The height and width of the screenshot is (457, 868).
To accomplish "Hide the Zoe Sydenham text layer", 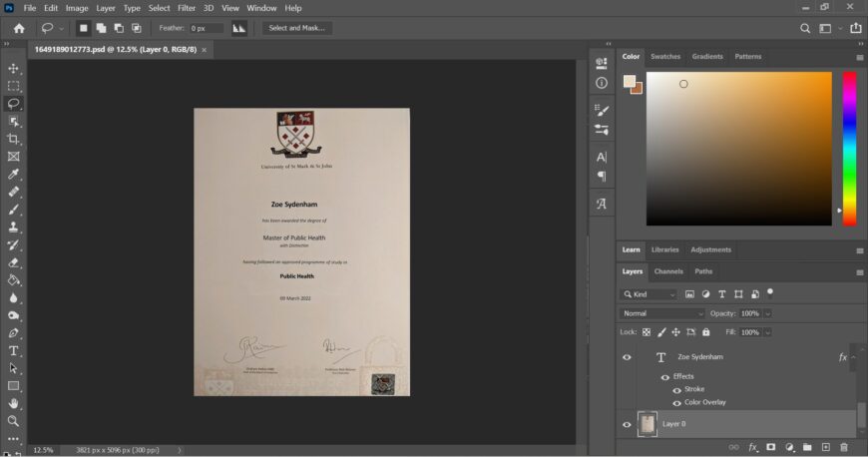I will (x=627, y=357).
